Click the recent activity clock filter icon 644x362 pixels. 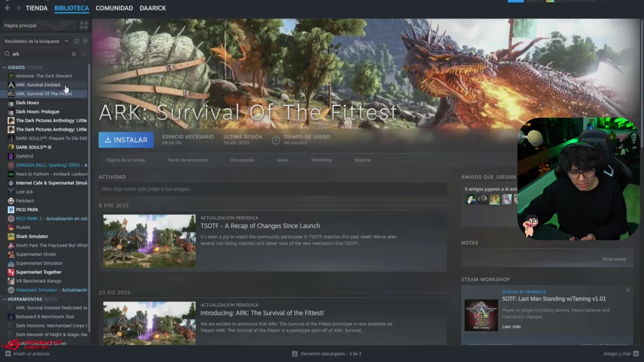pos(76,41)
